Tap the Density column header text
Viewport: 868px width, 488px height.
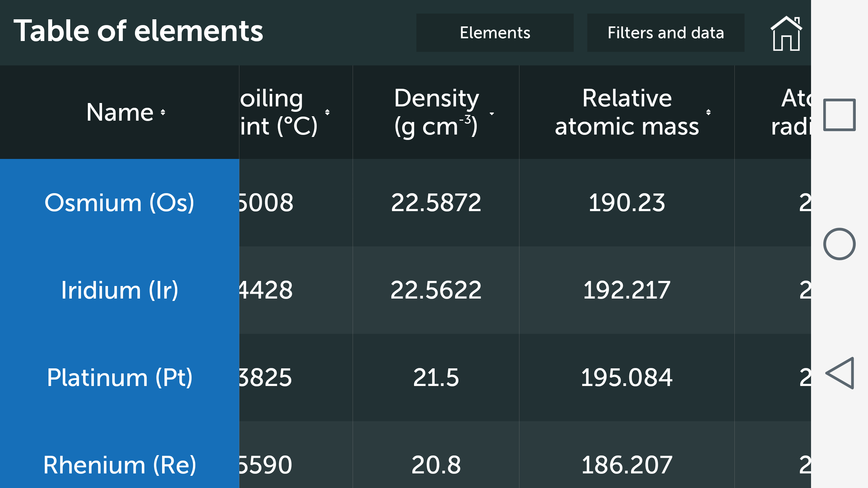(x=436, y=112)
